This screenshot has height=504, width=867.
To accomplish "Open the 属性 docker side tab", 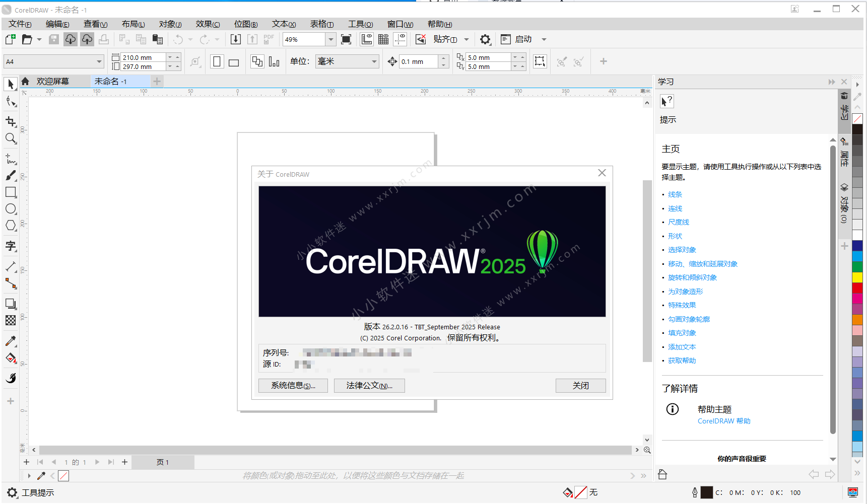I will 844,153.
